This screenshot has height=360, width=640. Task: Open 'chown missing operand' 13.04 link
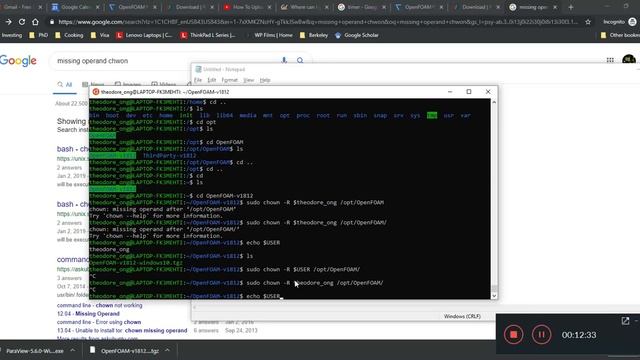point(122,331)
